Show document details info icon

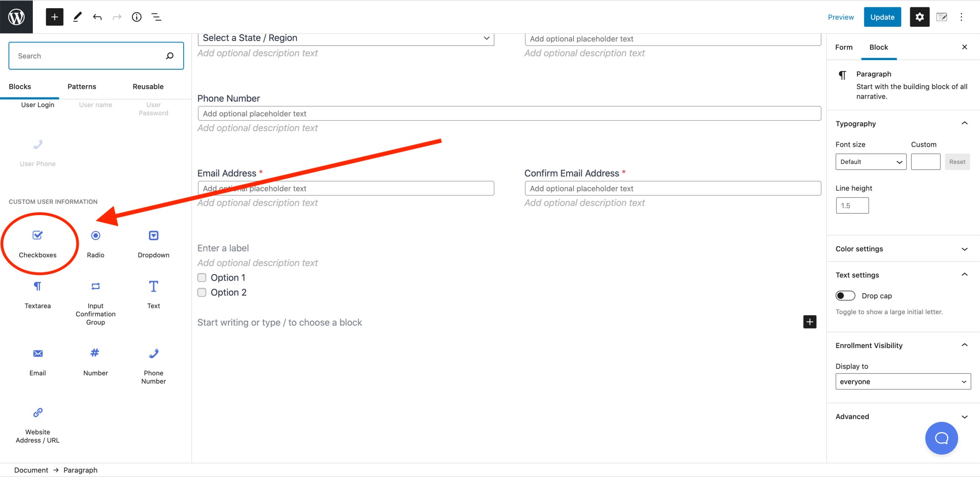(x=137, y=17)
